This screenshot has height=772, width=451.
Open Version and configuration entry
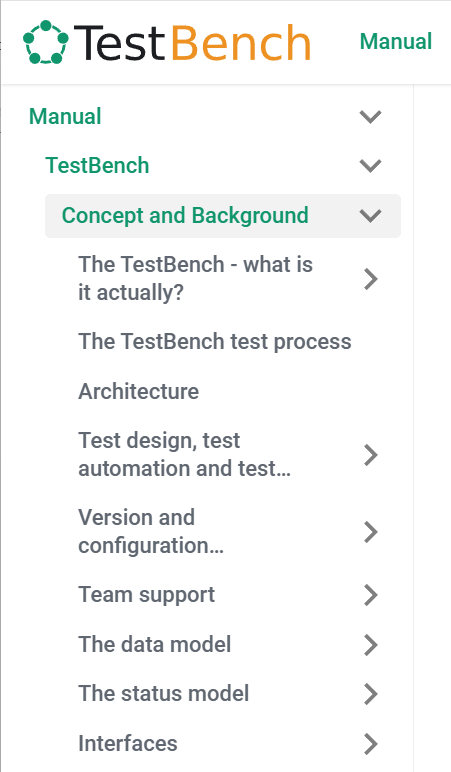pyautogui.click(x=151, y=531)
